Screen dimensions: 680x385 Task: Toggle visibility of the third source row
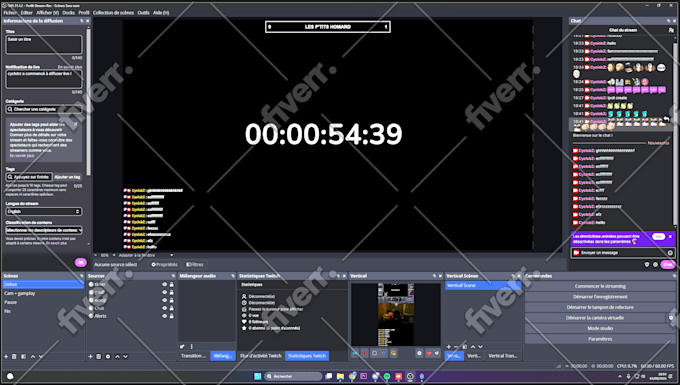point(164,300)
